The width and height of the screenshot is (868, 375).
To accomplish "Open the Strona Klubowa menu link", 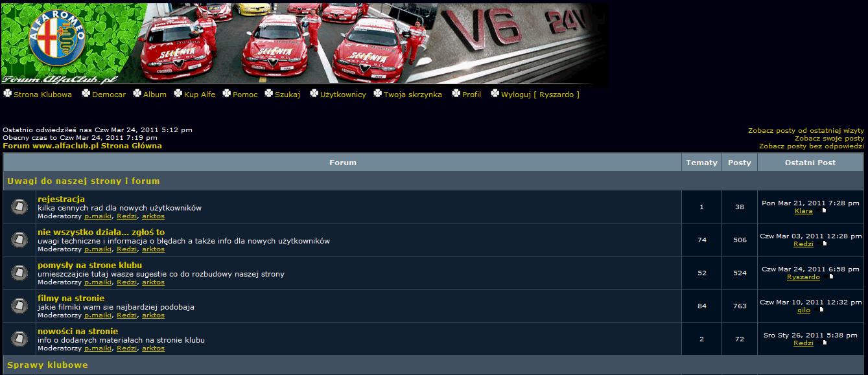I will pos(43,95).
